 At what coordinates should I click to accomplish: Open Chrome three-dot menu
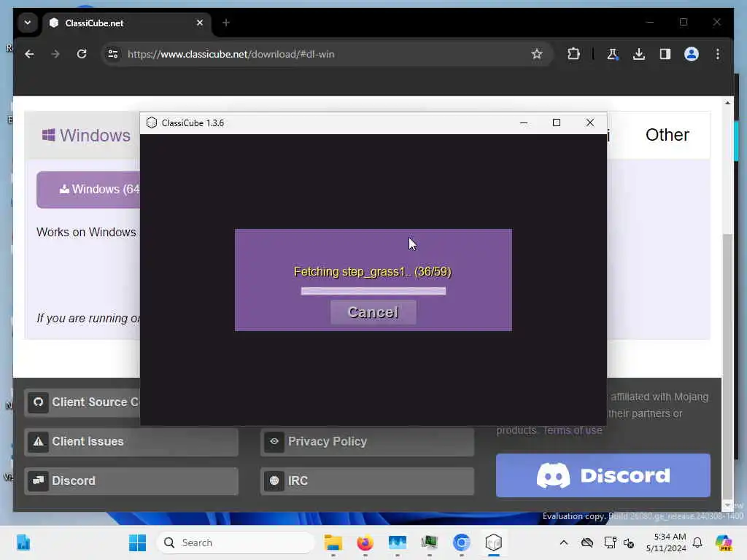tap(718, 54)
